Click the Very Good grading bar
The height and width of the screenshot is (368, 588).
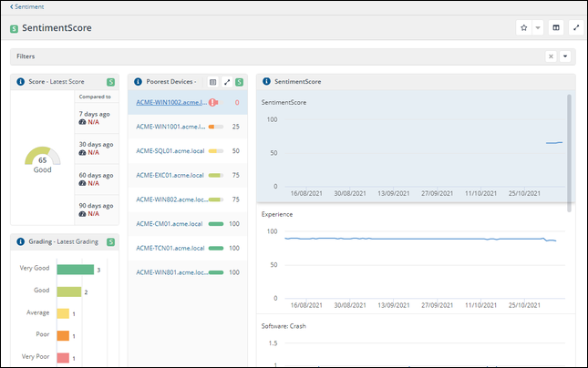coord(76,270)
